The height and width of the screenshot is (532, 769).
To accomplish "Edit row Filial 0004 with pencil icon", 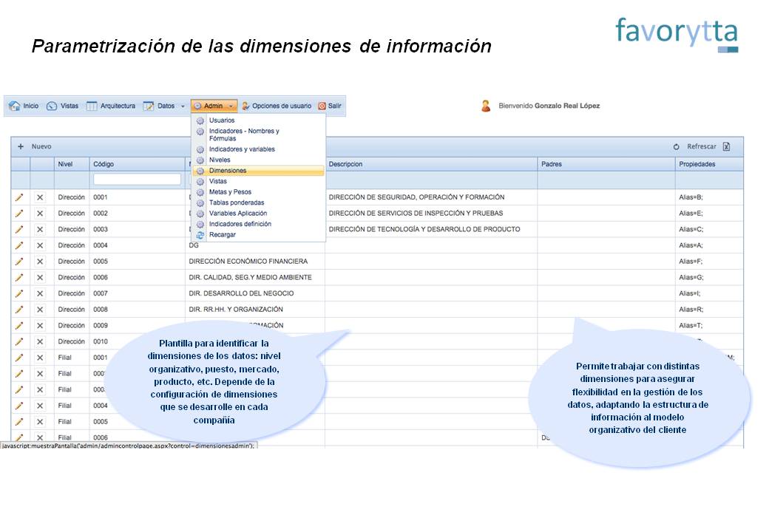I will (19, 406).
